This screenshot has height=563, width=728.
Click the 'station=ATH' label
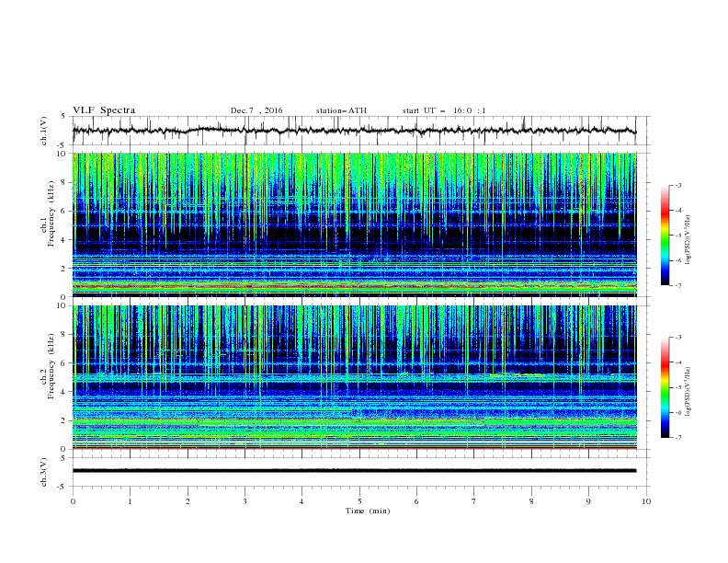(x=341, y=110)
